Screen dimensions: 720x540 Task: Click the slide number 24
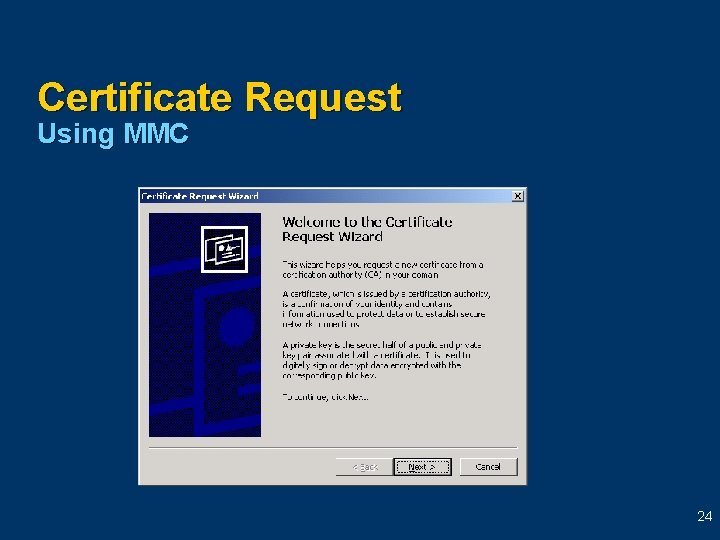[x=704, y=516]
